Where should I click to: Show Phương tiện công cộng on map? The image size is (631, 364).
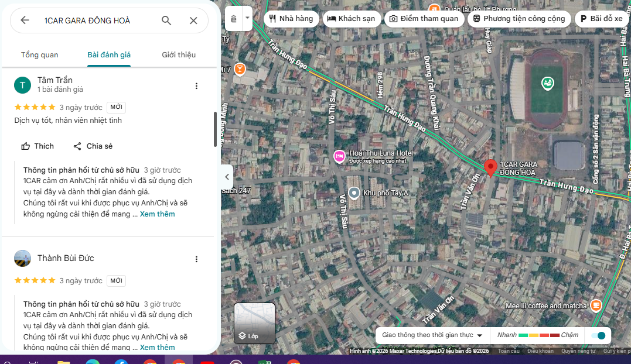click(519, 19)
